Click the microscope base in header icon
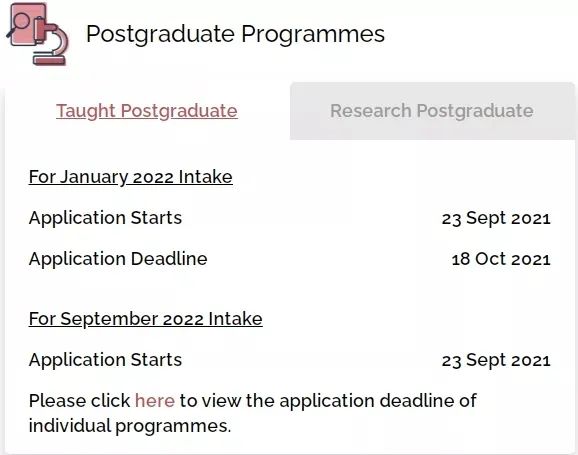The width and height of the screenshot is (578, 455). 50,60
